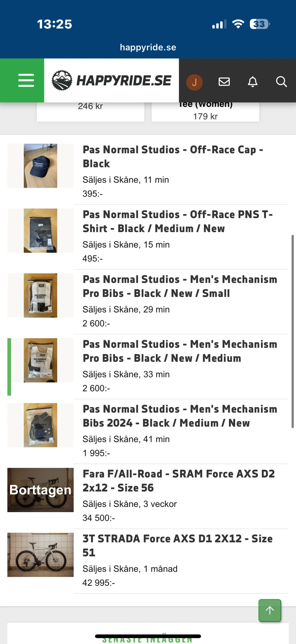This screenshot has width=296, height=644.
Task: Open Mechanism Bibs 2024 Medium listing
Action: coord(180,416)
